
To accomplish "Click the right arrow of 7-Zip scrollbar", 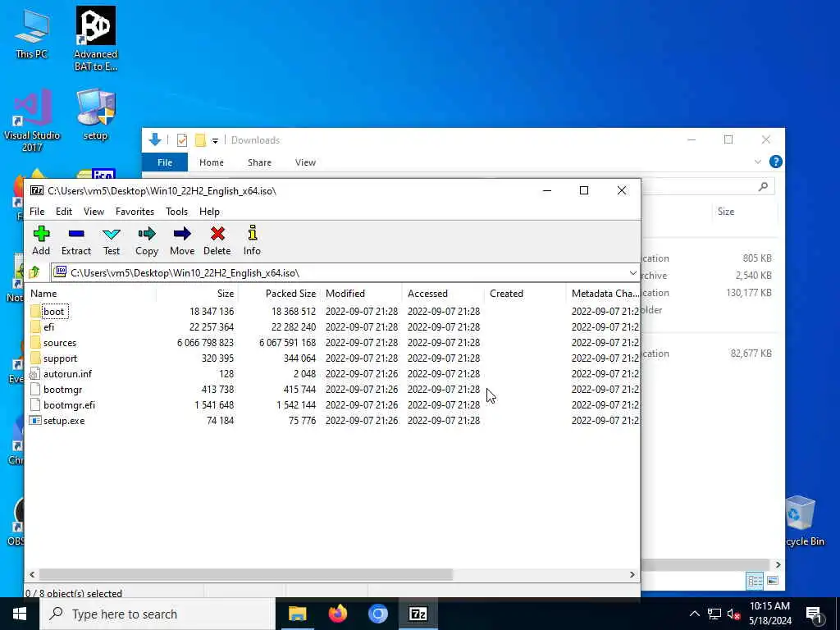I will (632, 574).
